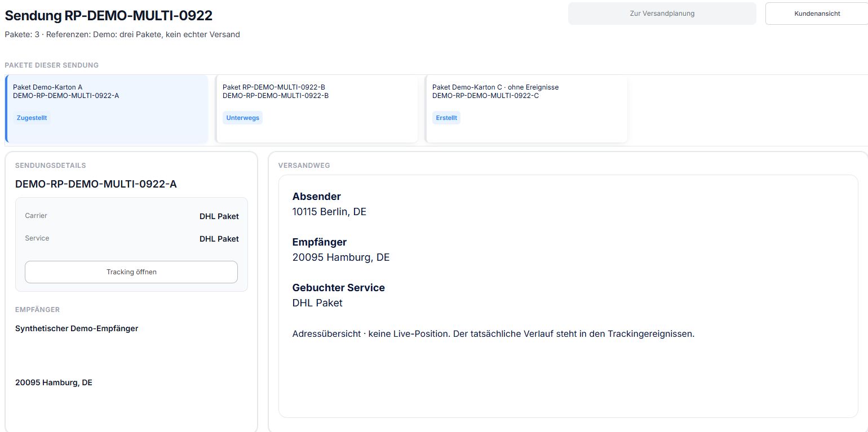Click the Empfänger heading in Versandweg
The width and height of the screenshot is (868, 432).
(x=320, y=242)
